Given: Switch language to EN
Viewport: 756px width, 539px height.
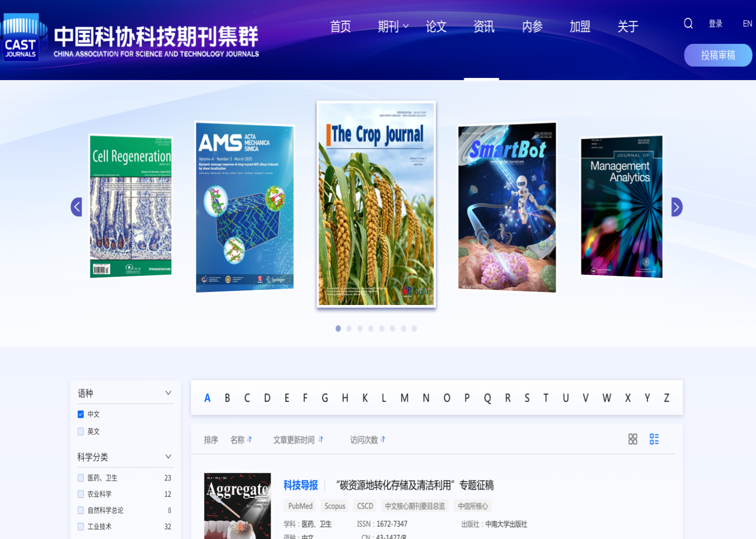Looking at the screenshot, I should pos(747,24).
